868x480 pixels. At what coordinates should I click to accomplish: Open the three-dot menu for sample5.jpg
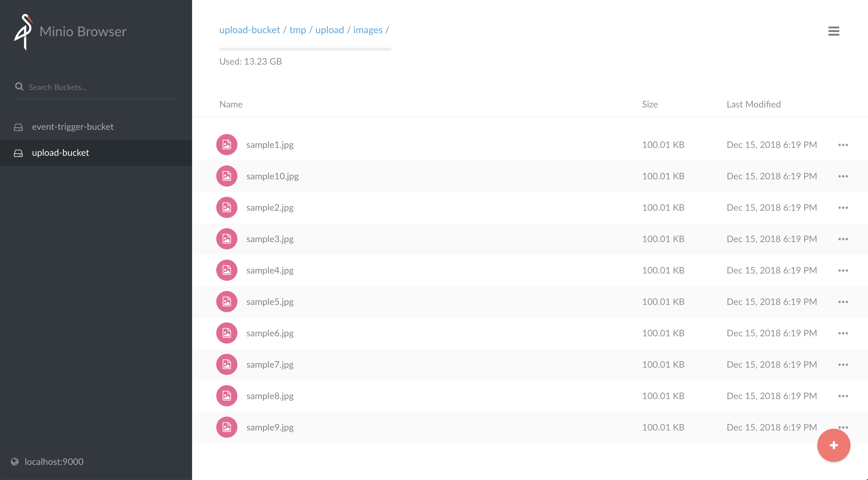click(x=843, y=302)
